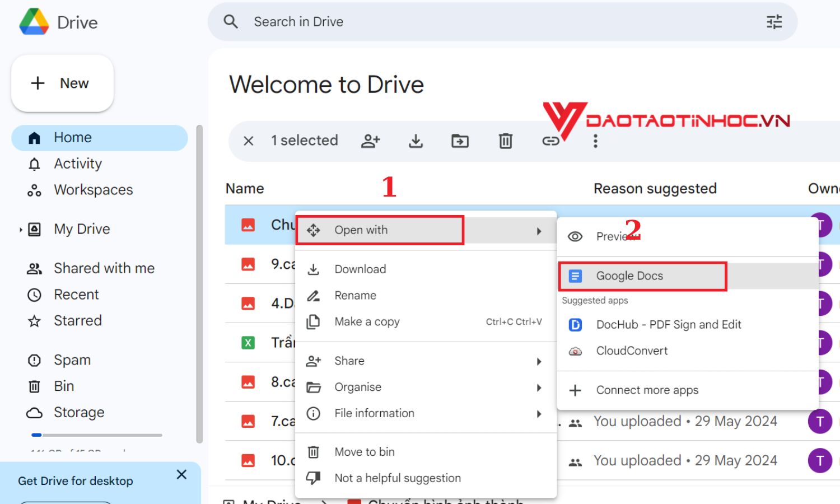Viewport: 840px width, 504px height.
Task: Dismiss the Get Drive for desktop banner
Action: tap(181, 474)
